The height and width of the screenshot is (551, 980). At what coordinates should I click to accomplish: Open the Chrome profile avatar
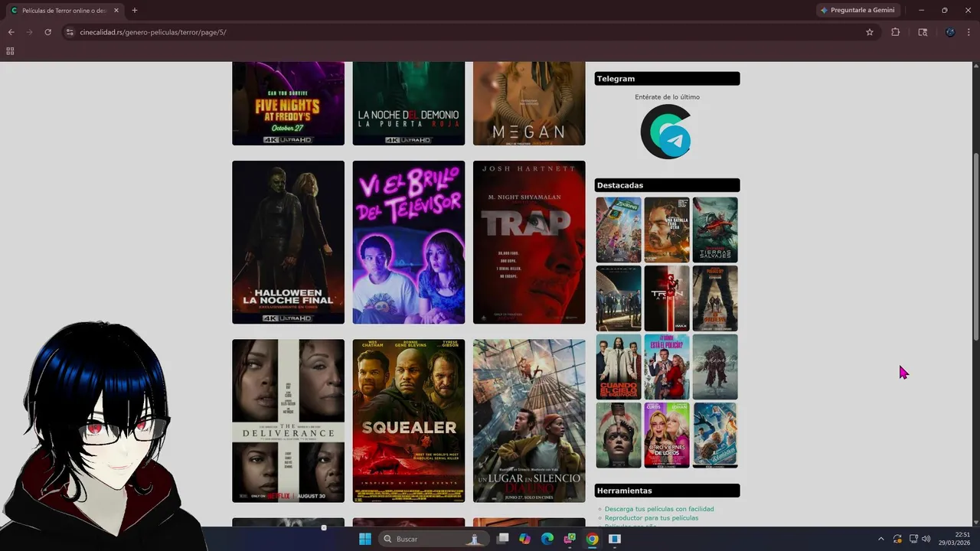tap(950, 32)
